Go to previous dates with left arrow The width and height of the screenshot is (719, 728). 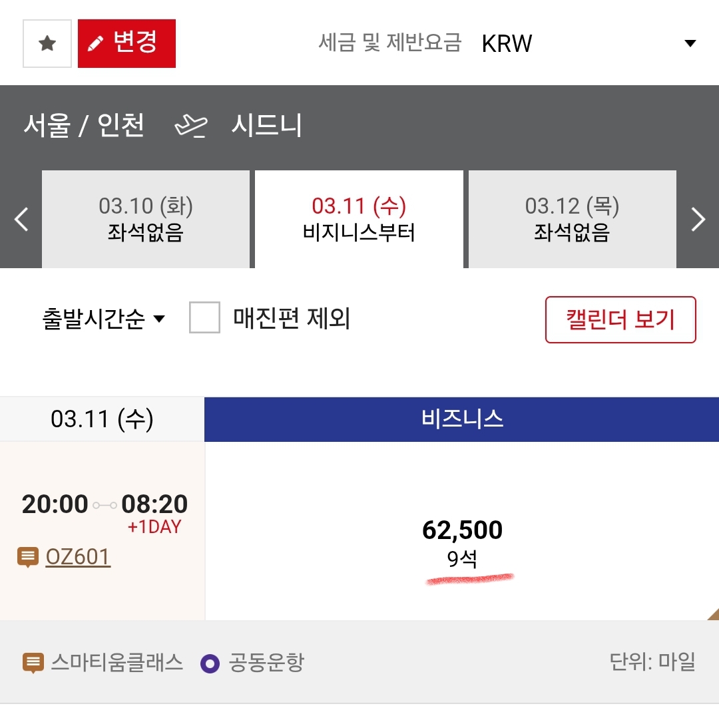click(x=21, y=219)
